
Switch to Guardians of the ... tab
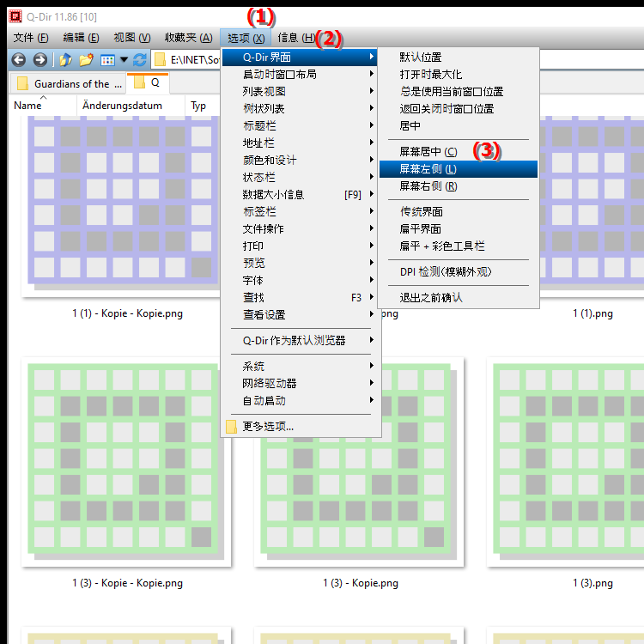[x=70, y=84]
